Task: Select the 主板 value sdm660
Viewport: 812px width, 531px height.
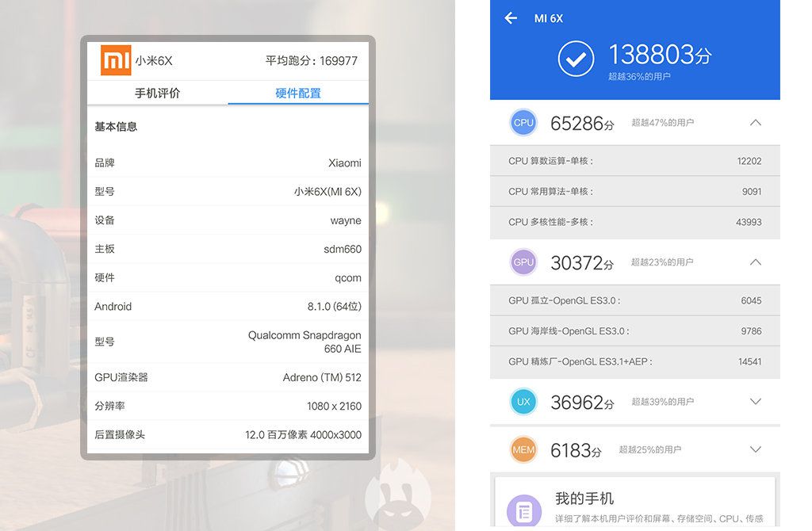Action: [x=343, y=250]
